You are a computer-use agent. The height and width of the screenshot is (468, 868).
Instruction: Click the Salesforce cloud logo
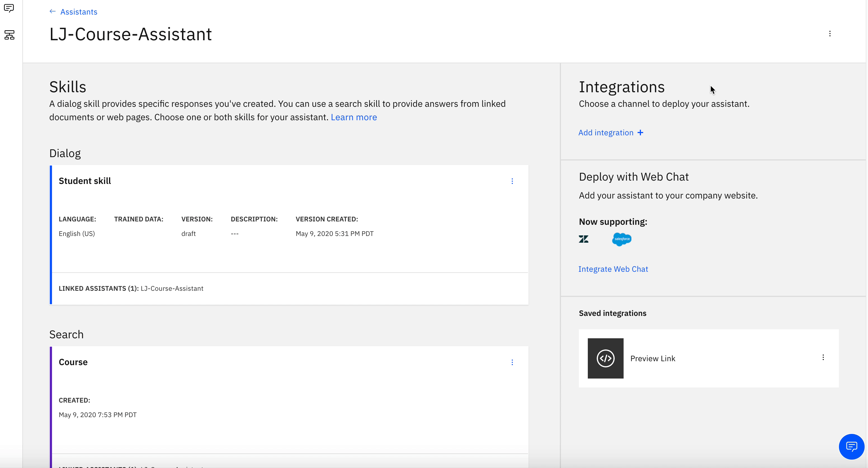click(x=622, y=239)
